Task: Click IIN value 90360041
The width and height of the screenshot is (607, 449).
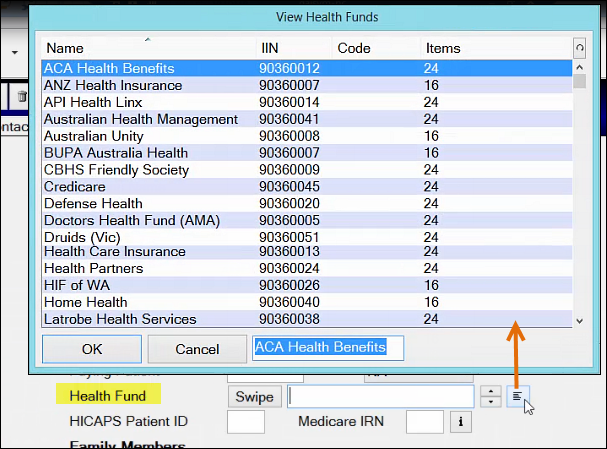Action: click(289, 119)
